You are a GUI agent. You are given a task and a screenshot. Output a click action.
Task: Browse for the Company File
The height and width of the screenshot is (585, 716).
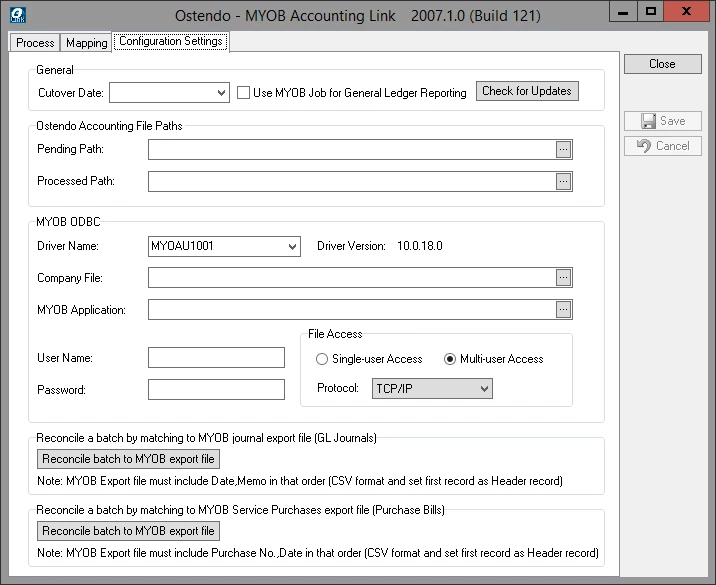pos(563,278)
